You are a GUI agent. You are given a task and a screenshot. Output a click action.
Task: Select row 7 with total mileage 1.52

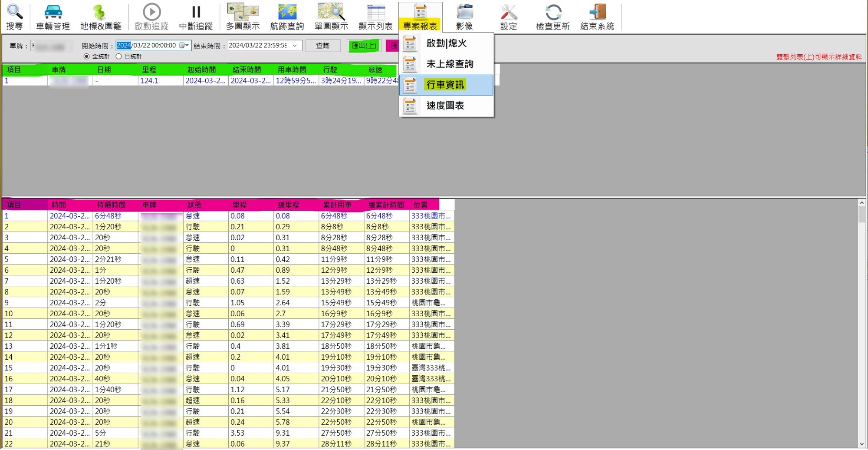(x=228, y=281)
